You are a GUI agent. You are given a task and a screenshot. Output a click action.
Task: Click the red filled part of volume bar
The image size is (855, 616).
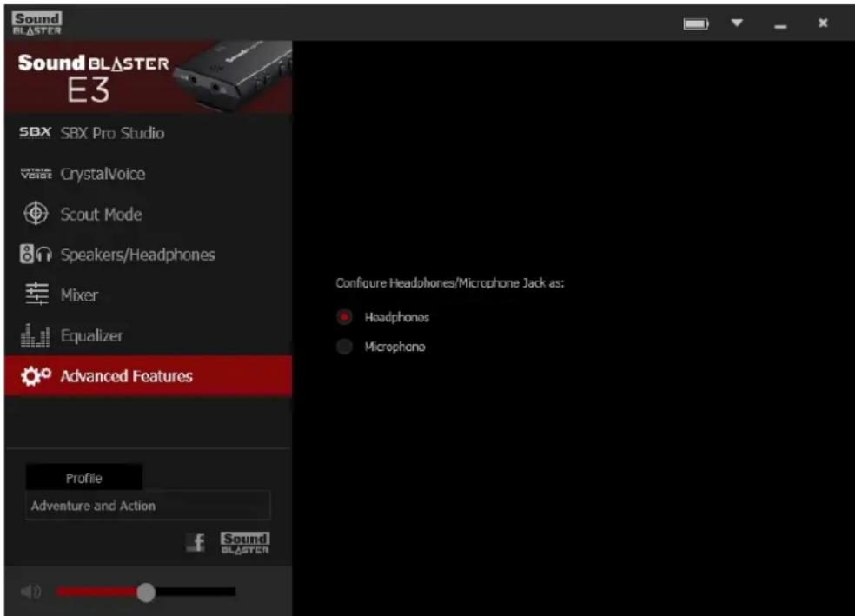[x=96, y=592]
